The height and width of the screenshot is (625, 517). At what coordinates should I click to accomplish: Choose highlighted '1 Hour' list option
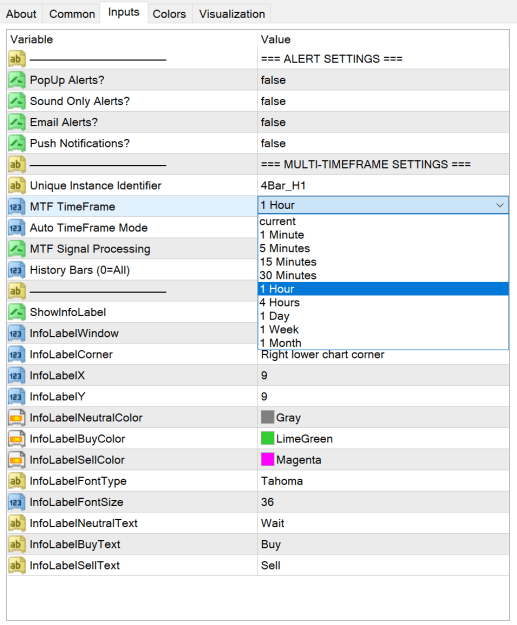click(x=383, y=289)
